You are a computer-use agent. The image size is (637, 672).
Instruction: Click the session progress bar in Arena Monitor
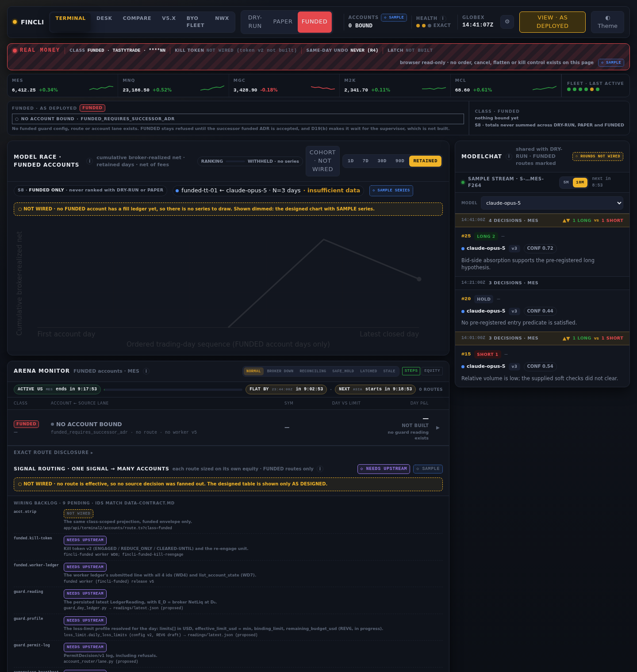pos(173,389)
